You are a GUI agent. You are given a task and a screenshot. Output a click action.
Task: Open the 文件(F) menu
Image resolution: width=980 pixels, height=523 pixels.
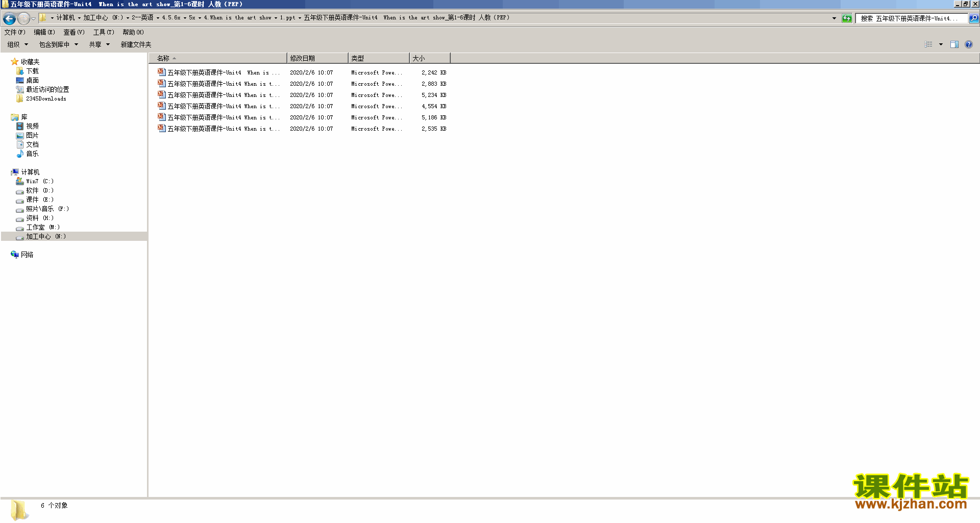15,32
